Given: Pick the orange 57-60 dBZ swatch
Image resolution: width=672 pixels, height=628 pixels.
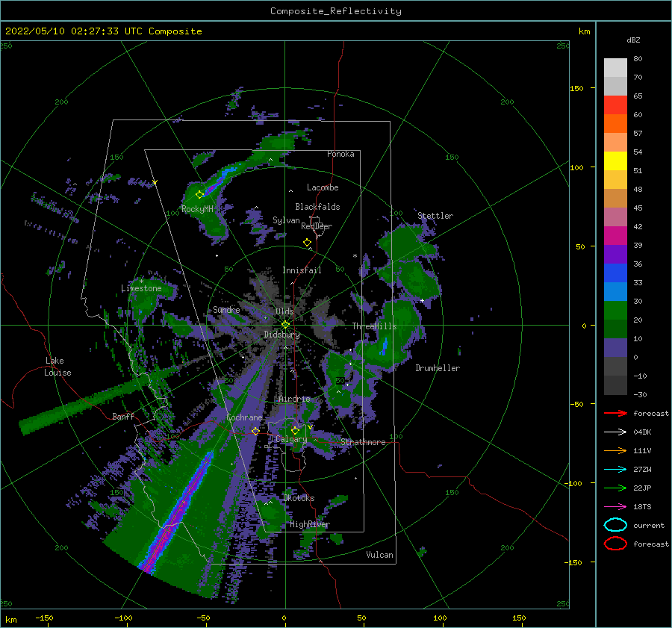Looking at the screenshot, I should click(615, 124).
